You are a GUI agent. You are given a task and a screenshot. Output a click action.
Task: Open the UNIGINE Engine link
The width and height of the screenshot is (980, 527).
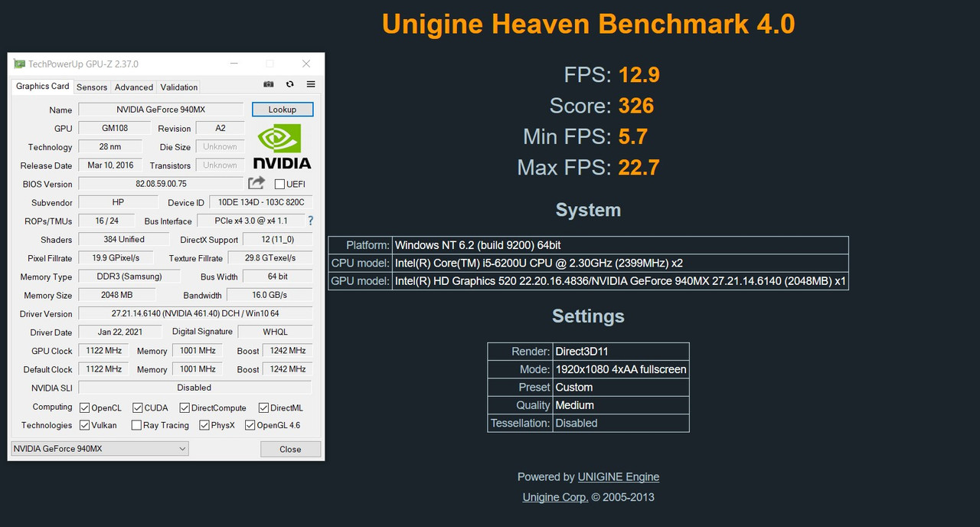coord(619,476)
